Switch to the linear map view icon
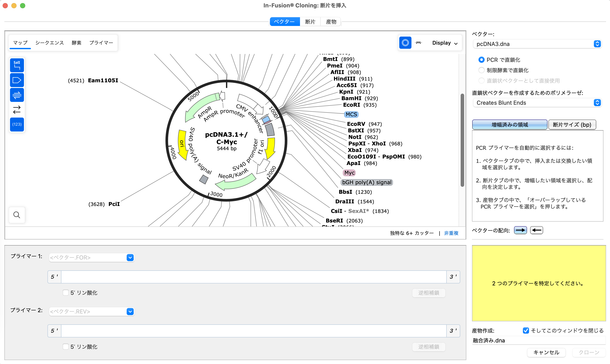The height and width of the screenshot is (364, 610). (418, 43)
